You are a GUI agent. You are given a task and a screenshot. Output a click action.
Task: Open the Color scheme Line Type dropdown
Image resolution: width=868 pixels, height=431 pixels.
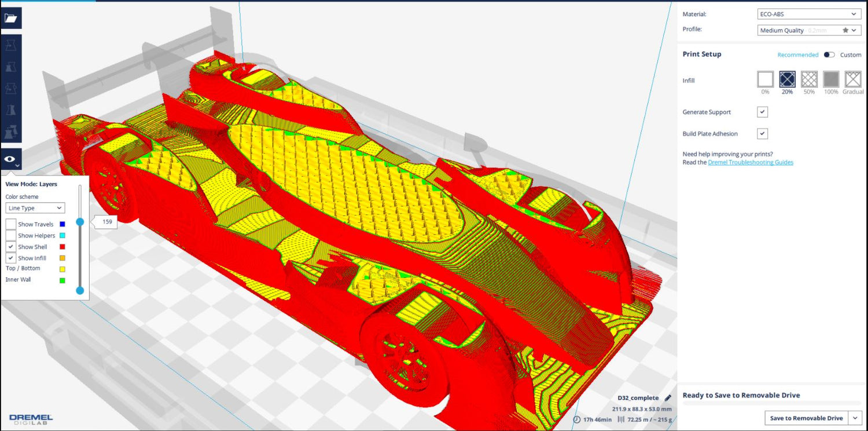(35, 208)
